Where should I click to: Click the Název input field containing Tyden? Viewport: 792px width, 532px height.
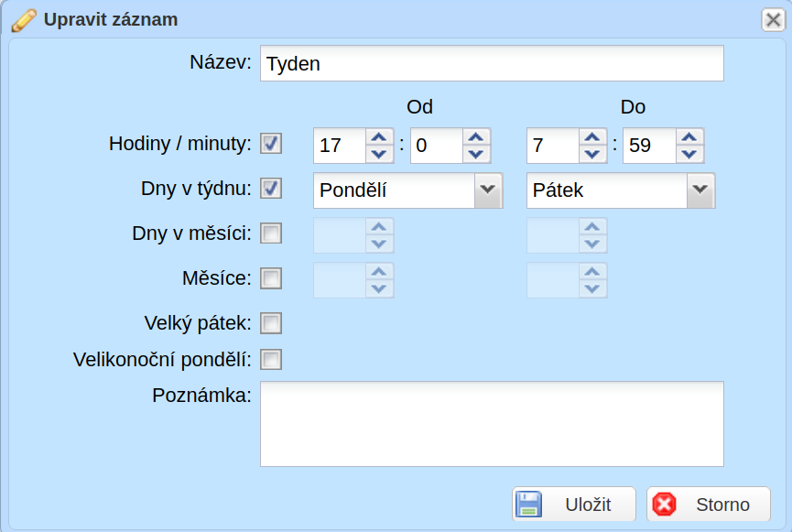(x=492, y=63)
